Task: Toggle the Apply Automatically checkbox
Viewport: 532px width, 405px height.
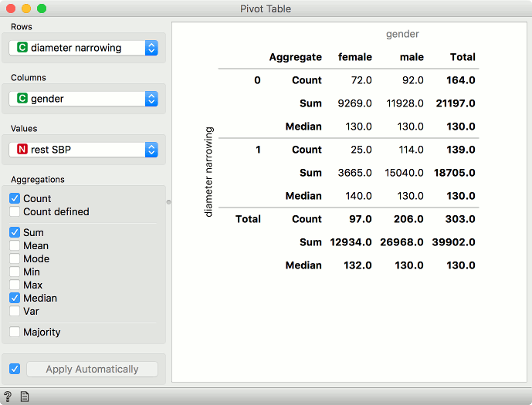Action: pos(15,369)
